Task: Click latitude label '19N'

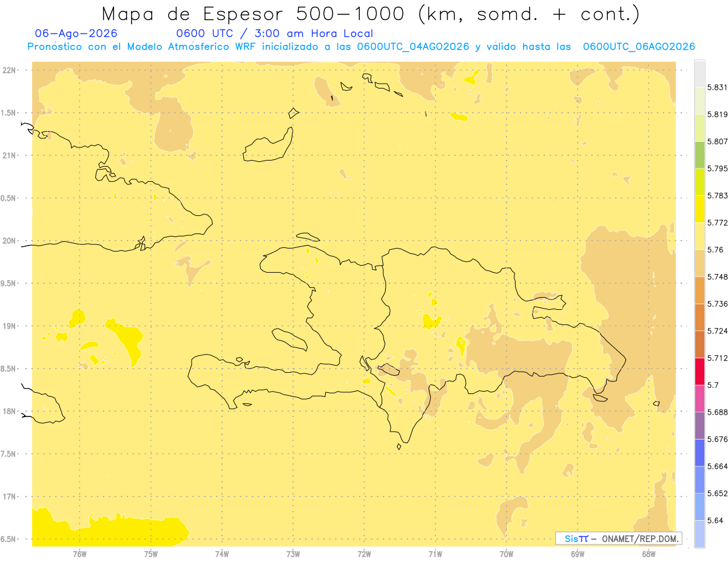Action: click(10, 326)
